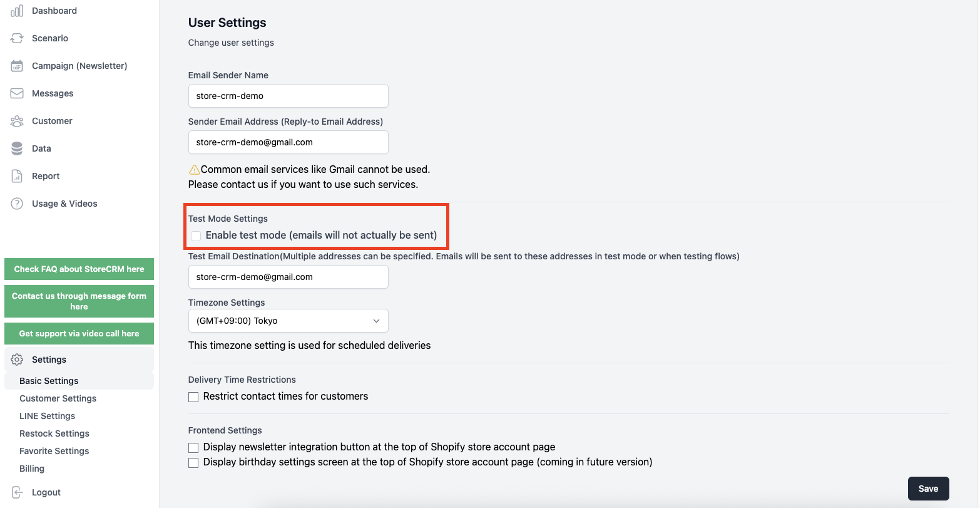Click the Report document icon
This screenshot has width=980, height=508.
point(17,176)
